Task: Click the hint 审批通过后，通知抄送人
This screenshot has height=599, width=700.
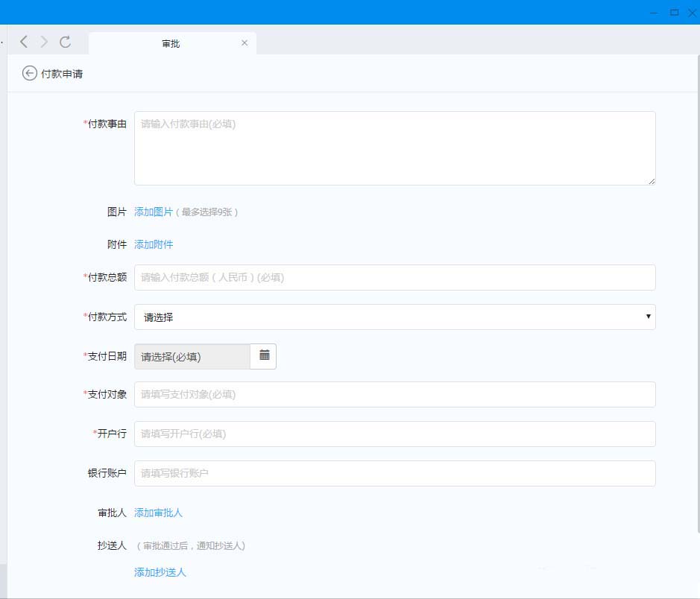Action: click(x=191, y=546)
